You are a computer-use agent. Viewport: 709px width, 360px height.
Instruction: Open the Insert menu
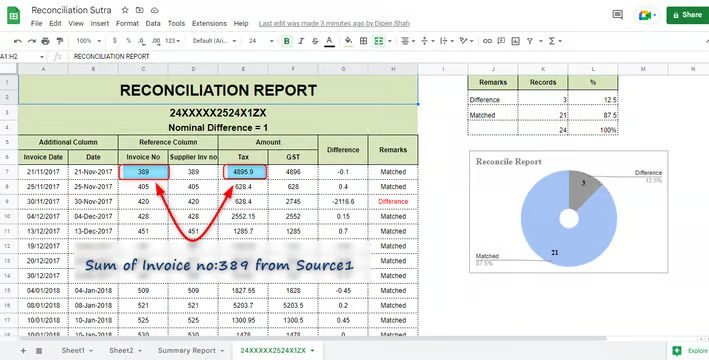99,24
